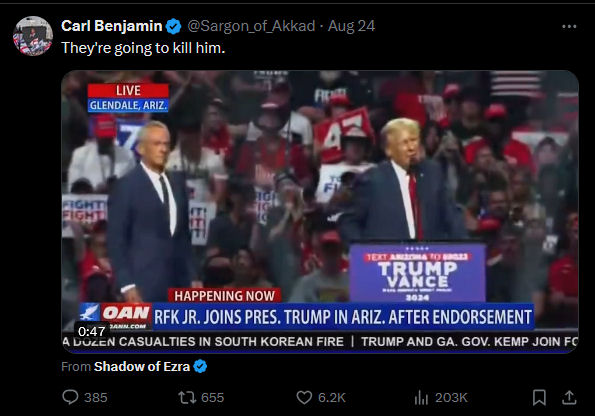Click the repost arrows icon

[x=187, y=397]
